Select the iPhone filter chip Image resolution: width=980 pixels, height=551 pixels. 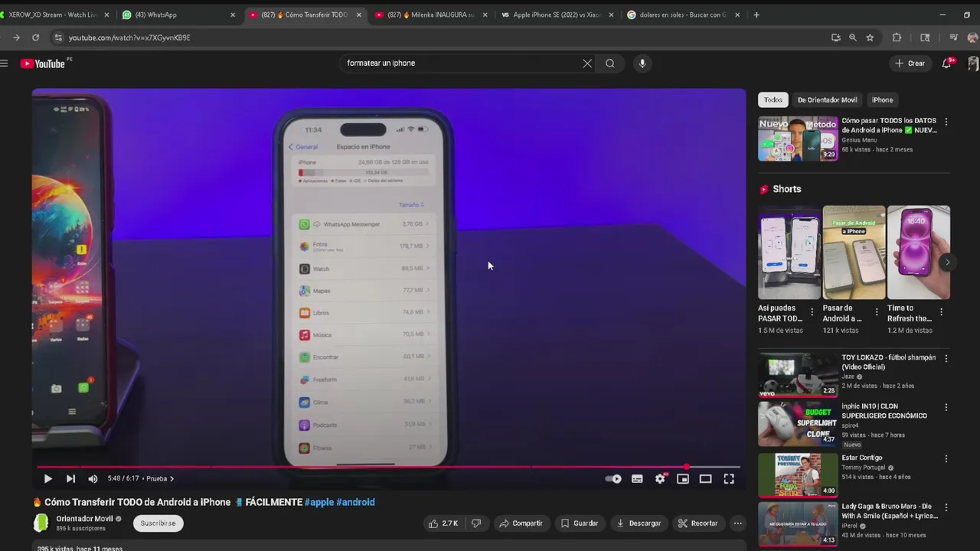[x=882, y=100]
